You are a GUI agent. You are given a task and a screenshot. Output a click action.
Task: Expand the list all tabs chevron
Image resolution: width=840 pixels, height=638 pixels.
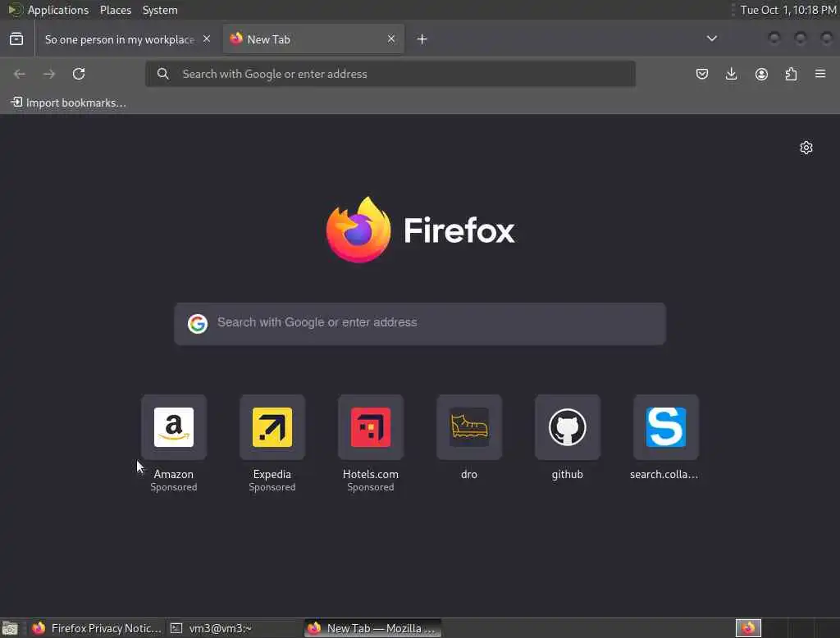point(712,39)
